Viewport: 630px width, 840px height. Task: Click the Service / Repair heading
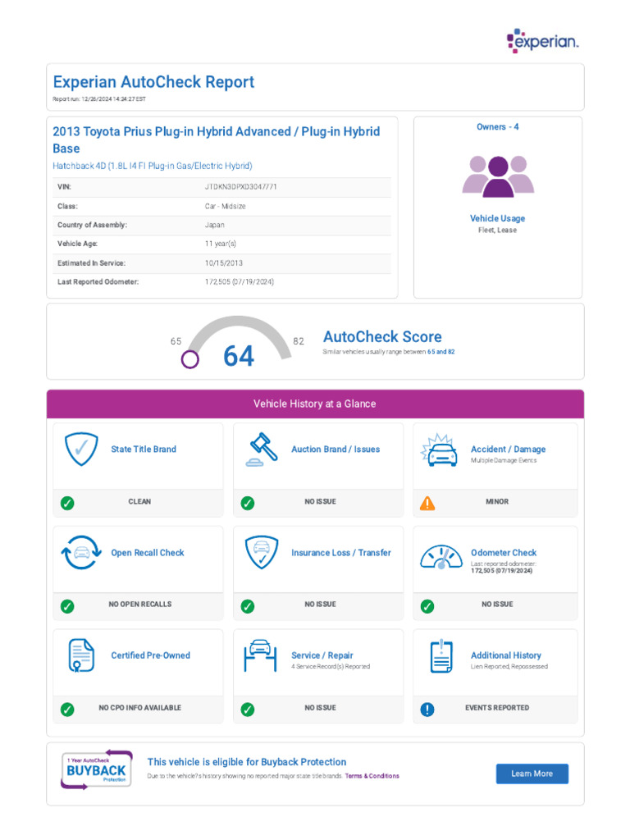click(322, 655)
